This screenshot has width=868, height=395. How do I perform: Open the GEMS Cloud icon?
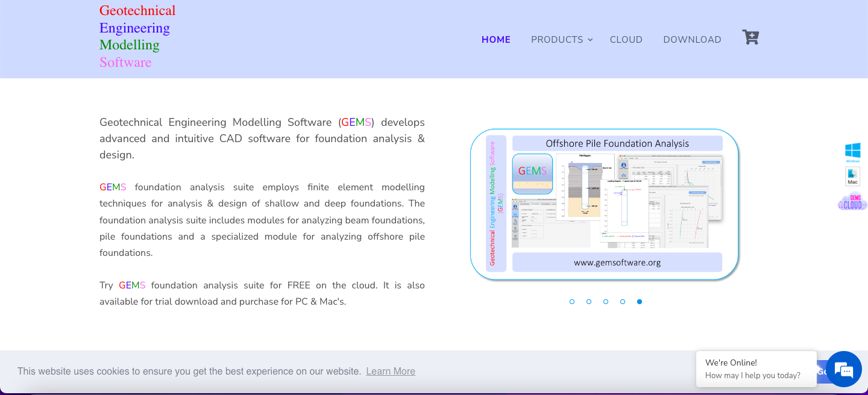[x=852, y=202]
